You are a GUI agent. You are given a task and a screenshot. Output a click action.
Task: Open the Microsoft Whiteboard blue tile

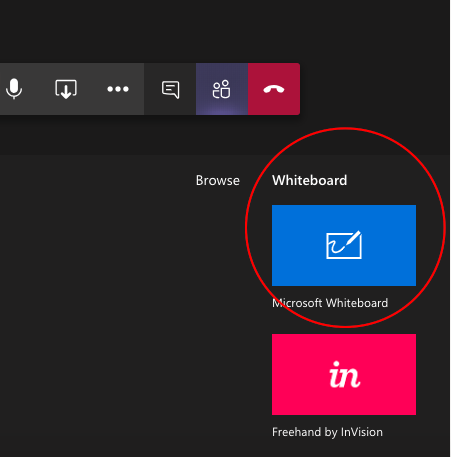344,245
